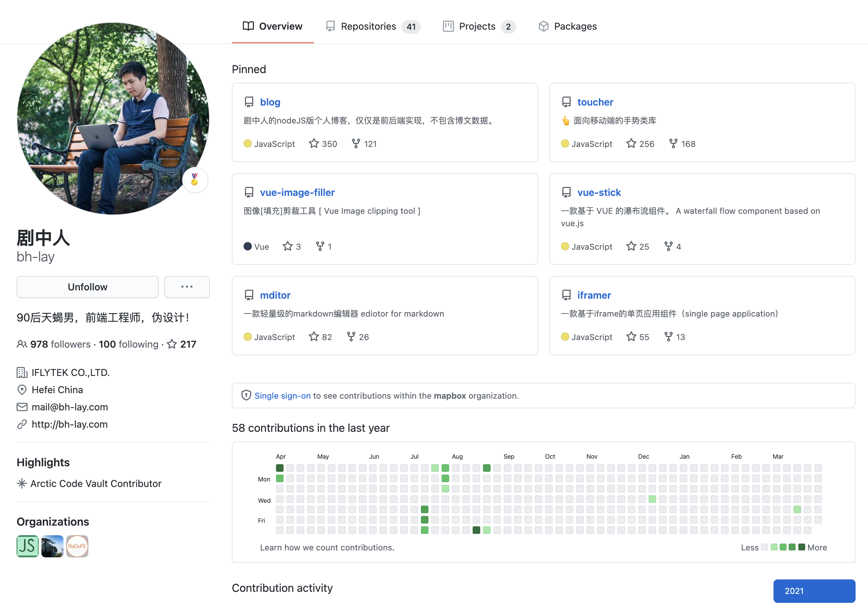Click the Unfollow button
868x607 pixels.
(87, 287)
